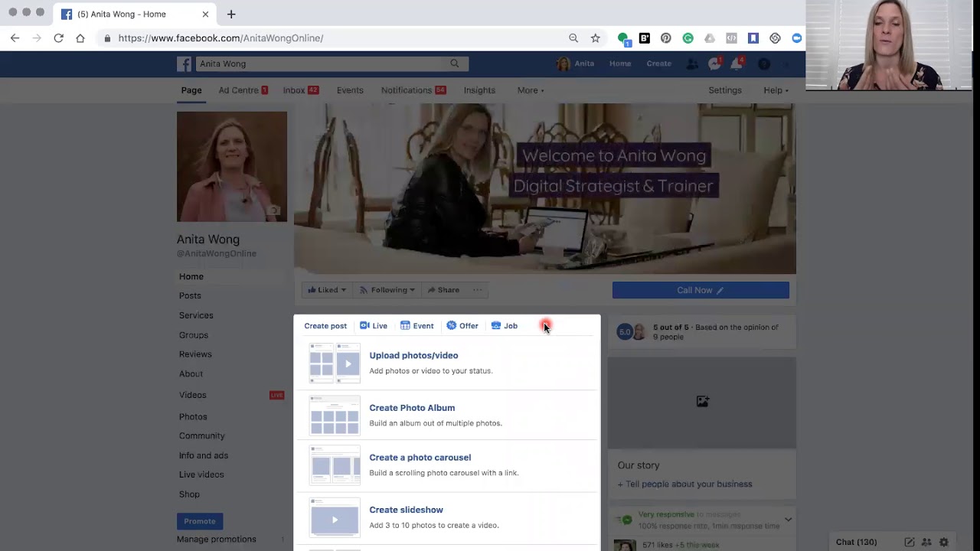Click the Facebook search input field

320,64
